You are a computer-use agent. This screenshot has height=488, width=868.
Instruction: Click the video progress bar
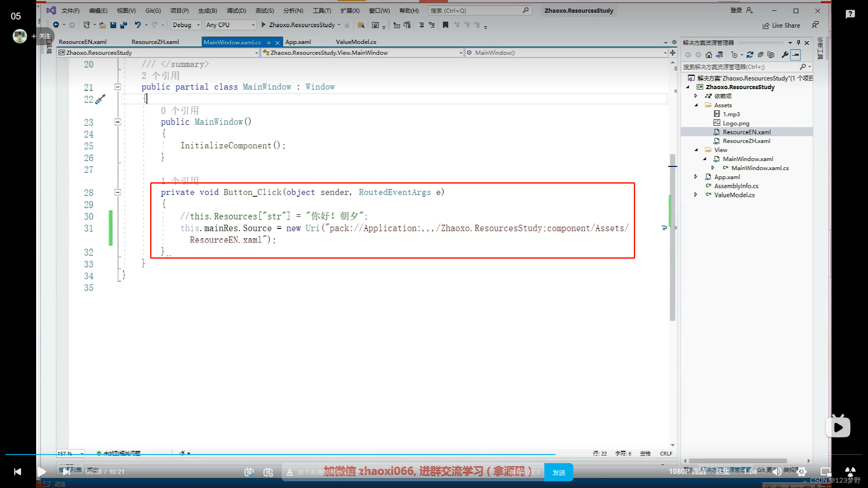pos(434,454)
